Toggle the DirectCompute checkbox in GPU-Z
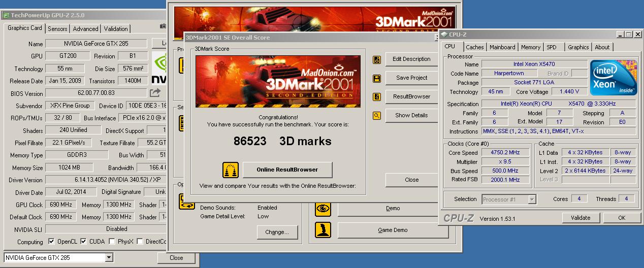 point(140,242)
